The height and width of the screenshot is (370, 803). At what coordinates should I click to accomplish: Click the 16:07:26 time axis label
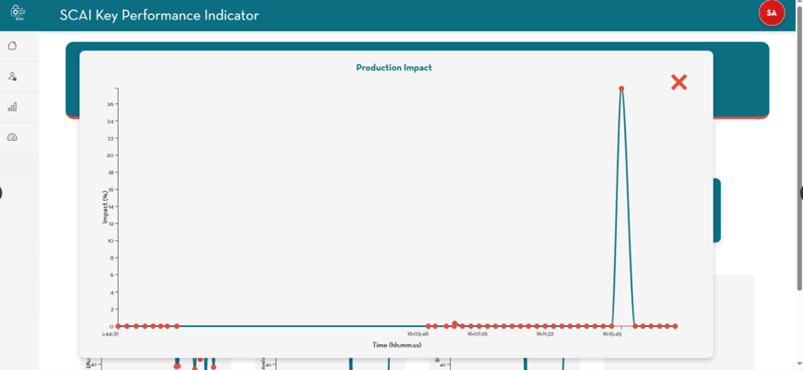click(477, 334)
